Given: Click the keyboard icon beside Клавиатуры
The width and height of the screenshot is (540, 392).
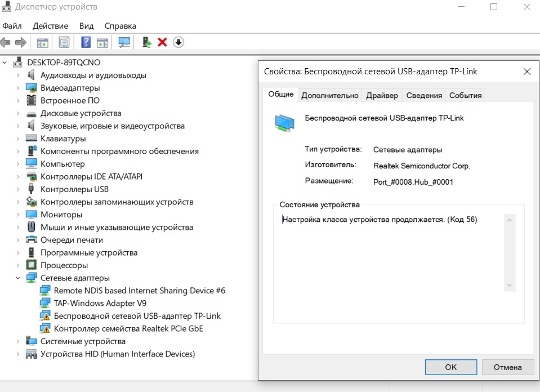Looking at the screenshot, I should pyautogui.click(x=32, y=138).
